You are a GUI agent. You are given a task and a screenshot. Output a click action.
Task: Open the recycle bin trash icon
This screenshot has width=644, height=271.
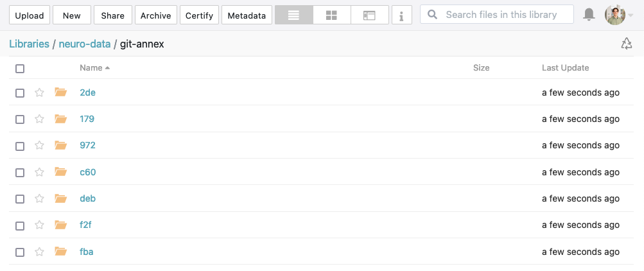[626, 44]
